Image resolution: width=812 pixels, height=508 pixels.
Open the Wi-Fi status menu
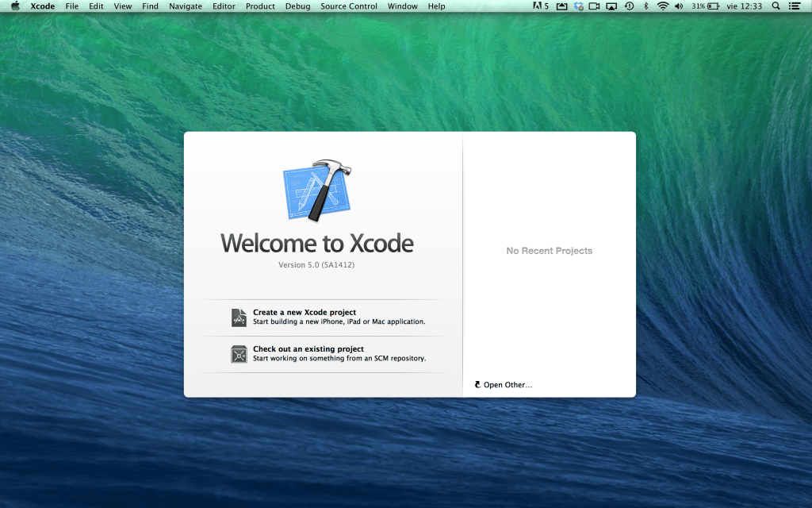tap(662, 6)
